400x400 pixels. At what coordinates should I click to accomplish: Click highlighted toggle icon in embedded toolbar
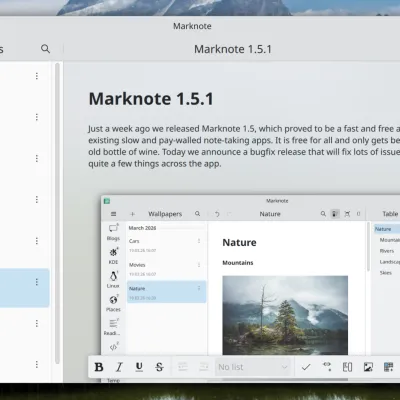335,214
